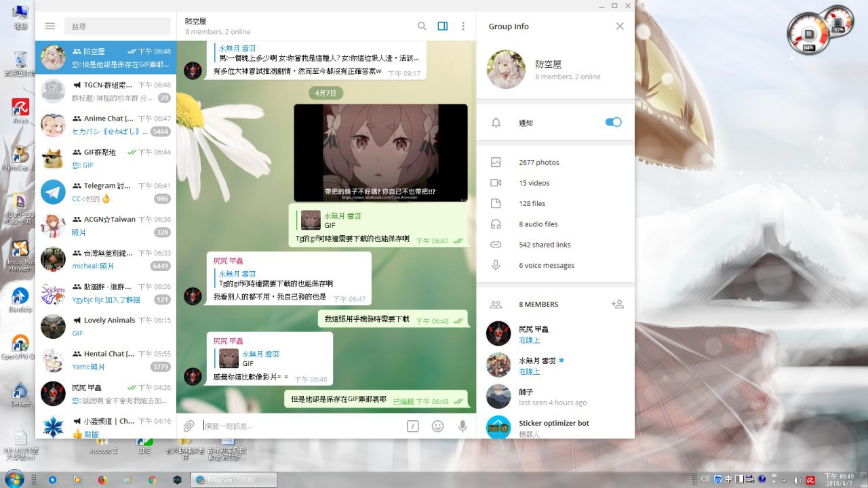Screen dimensions: 868x488
Task: Open the anime GIF thumbnail in chat
Action: pyautogui.click(x=380, y=152)
